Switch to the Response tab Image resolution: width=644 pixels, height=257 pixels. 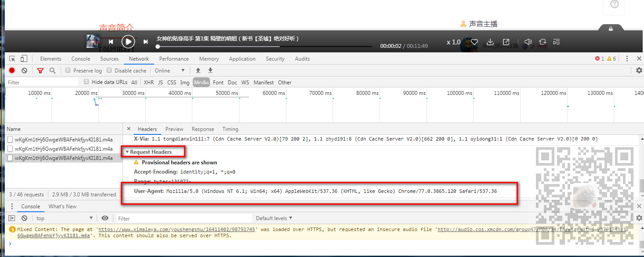[203, 129]
